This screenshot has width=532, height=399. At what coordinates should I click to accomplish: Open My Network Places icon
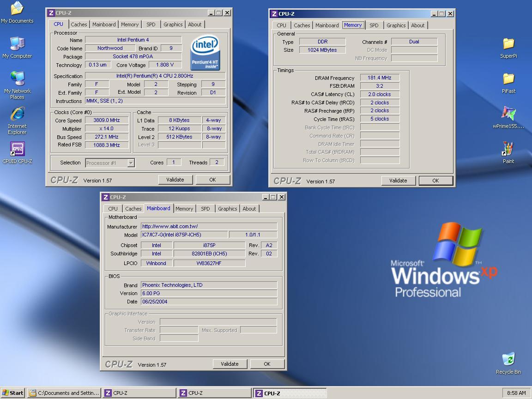point(17,85)
